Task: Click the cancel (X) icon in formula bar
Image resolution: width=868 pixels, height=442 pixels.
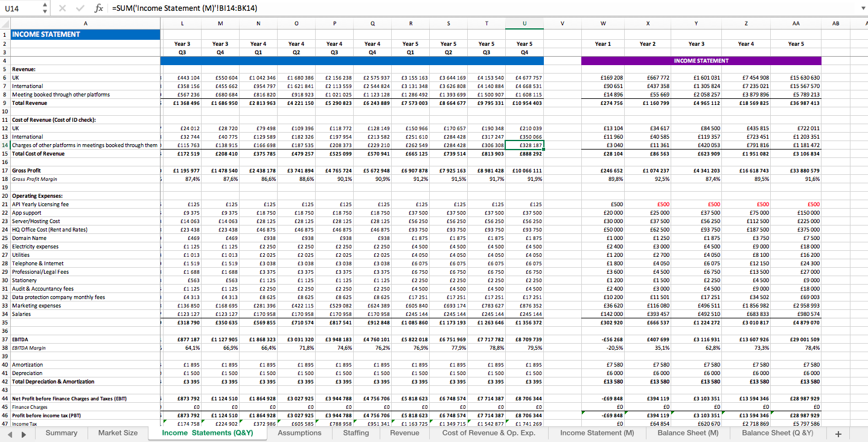Action: coord(63,8)
